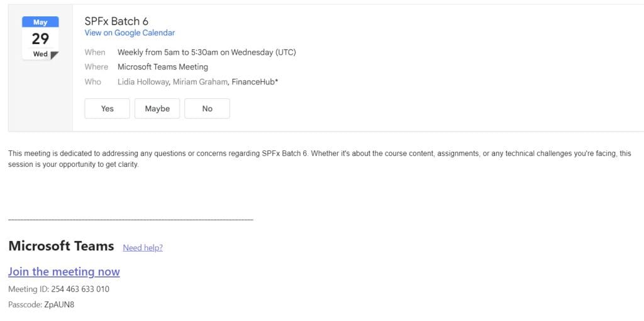644x321 pixels.
Task: Click Join the meeting now link
Action: point(64,271)
